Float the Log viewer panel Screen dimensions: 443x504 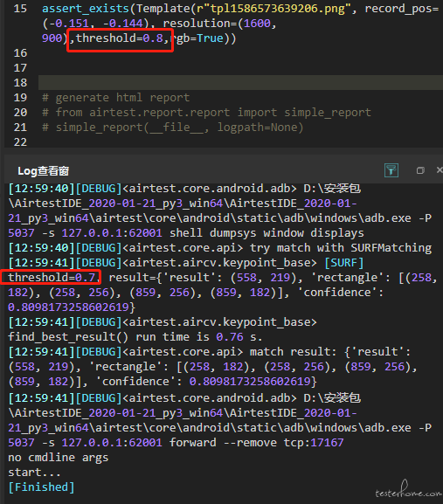tap(420, 170)
